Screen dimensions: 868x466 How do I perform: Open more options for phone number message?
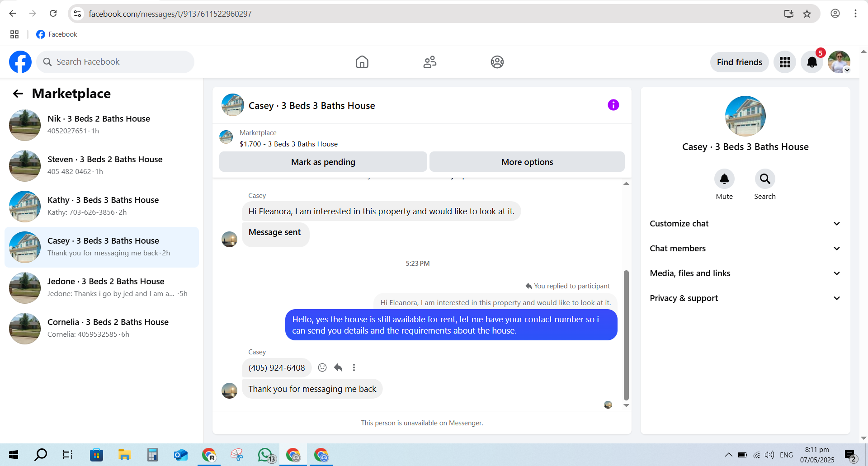click(x=354, y=367)
